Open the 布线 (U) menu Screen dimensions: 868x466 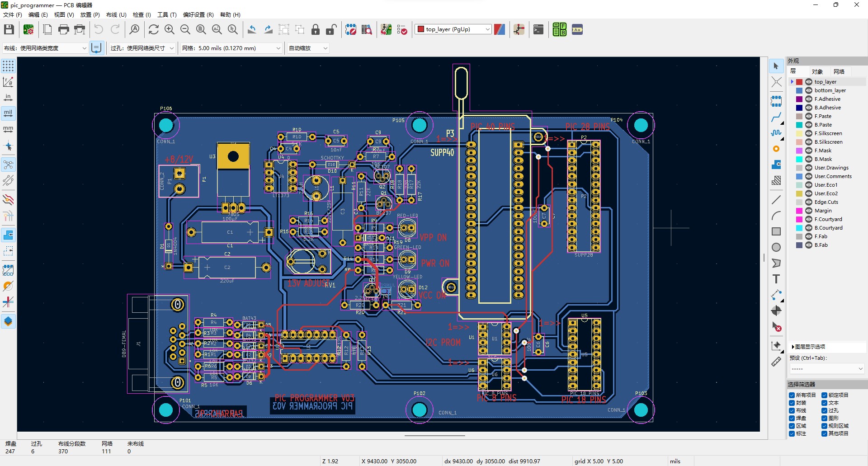click(116, 14)
